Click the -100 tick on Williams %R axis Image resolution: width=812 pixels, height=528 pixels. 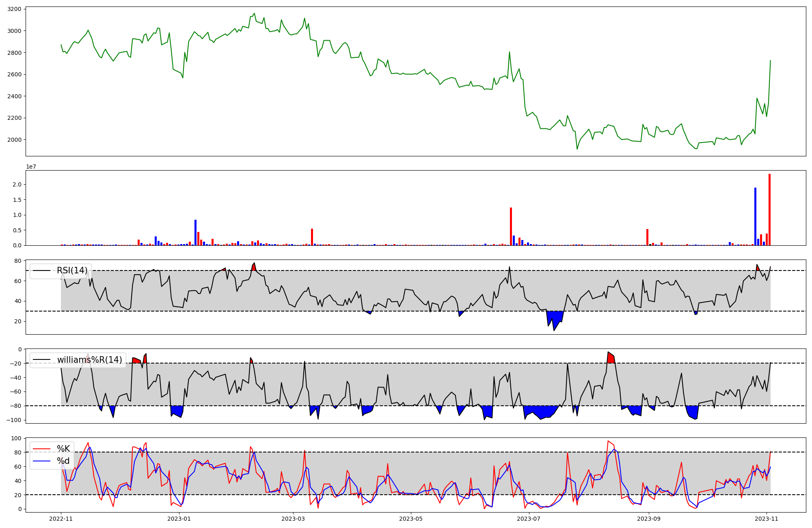tap(14, 420)
